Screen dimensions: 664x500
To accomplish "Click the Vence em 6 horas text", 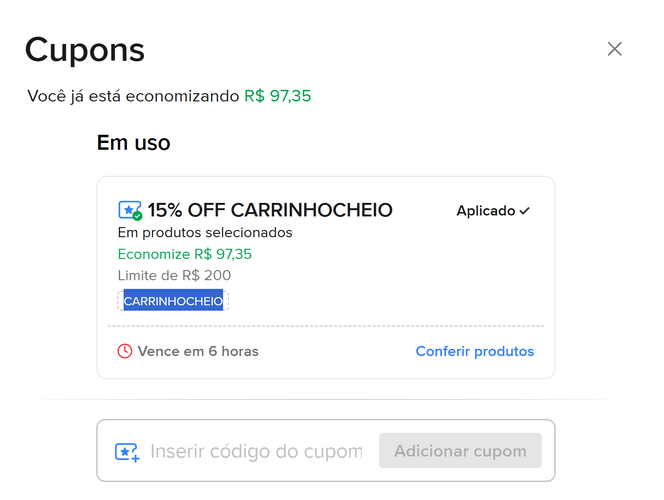I will click(x=198, y=351).
